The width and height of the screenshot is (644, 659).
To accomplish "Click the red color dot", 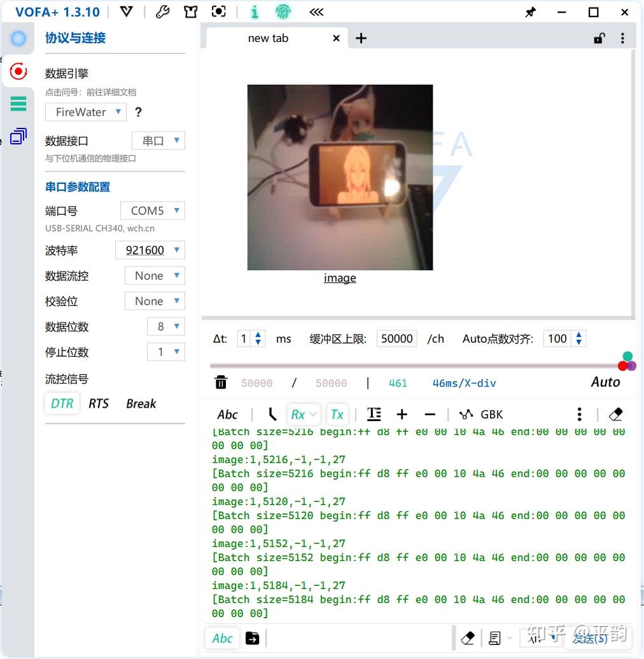I will coord(622,366).
